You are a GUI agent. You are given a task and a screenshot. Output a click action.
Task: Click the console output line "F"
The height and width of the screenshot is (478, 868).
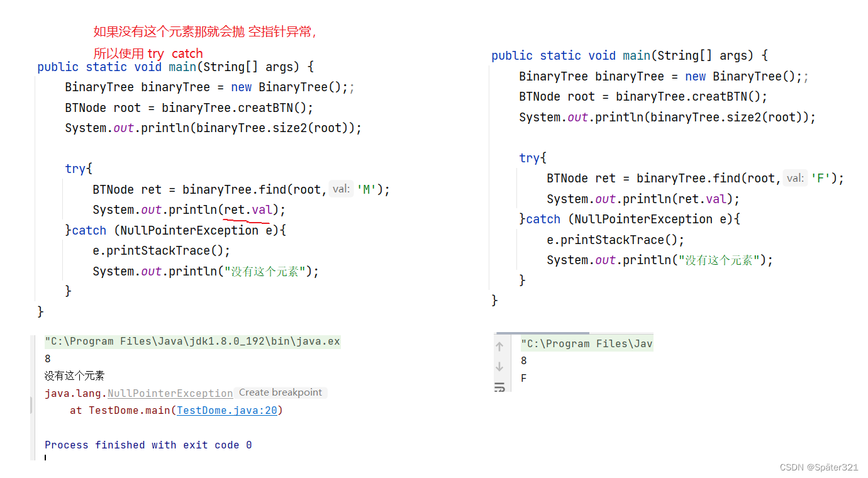click(523, 379)
